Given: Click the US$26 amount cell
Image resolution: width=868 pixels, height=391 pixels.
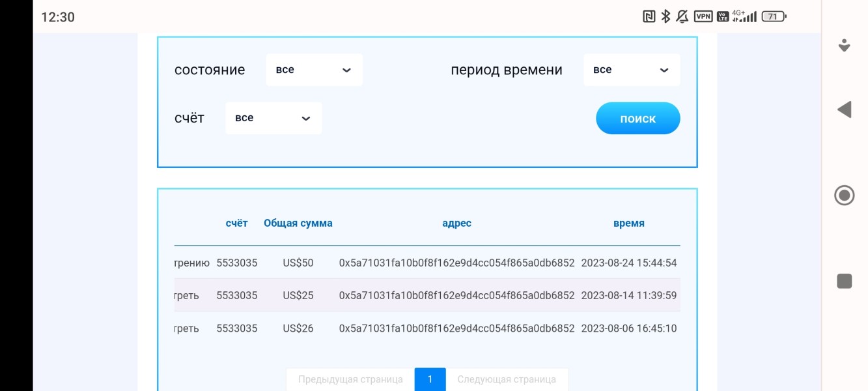Looking at the screenshot, I should coord(298,328).
